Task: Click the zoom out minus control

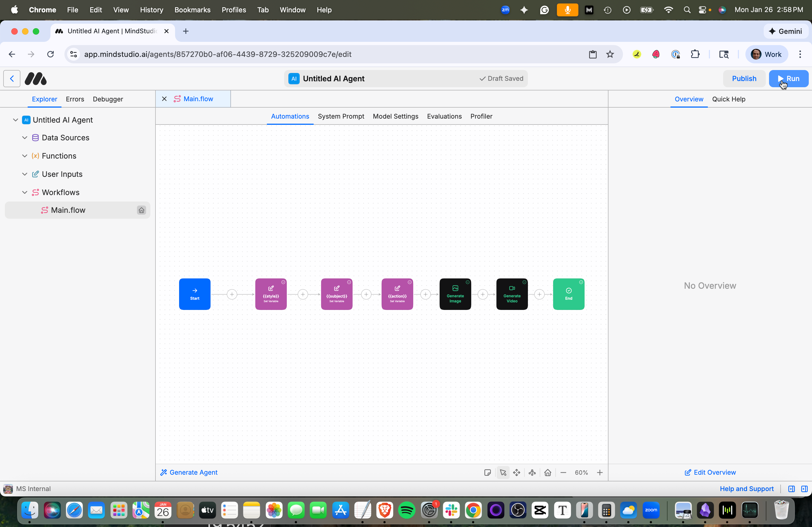Action: 563,473
